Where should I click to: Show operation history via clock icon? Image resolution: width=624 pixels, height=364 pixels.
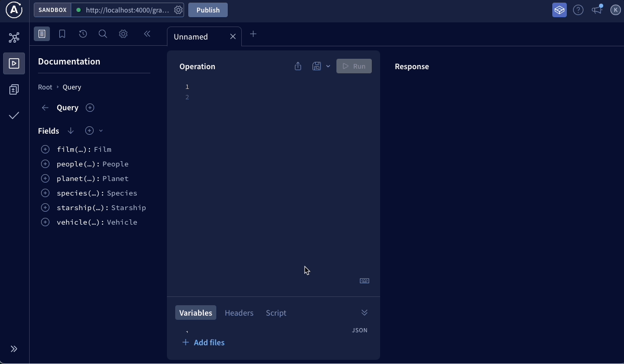click(83, 34)
